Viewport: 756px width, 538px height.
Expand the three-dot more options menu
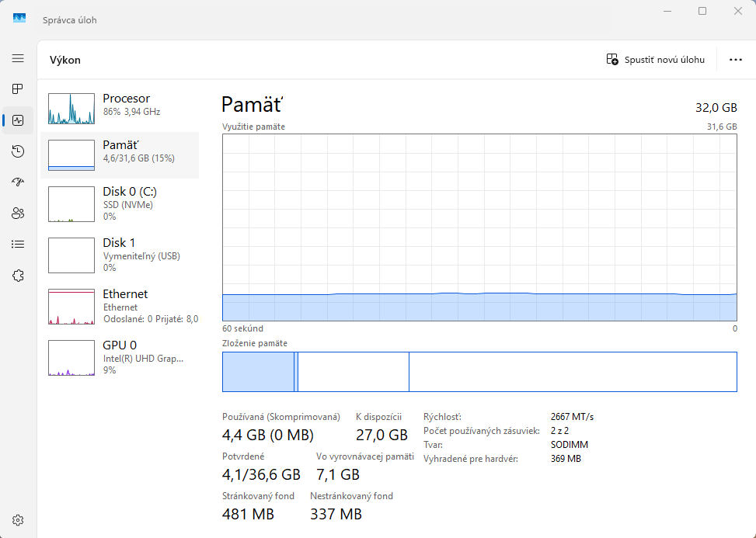[x=735, y=60]
